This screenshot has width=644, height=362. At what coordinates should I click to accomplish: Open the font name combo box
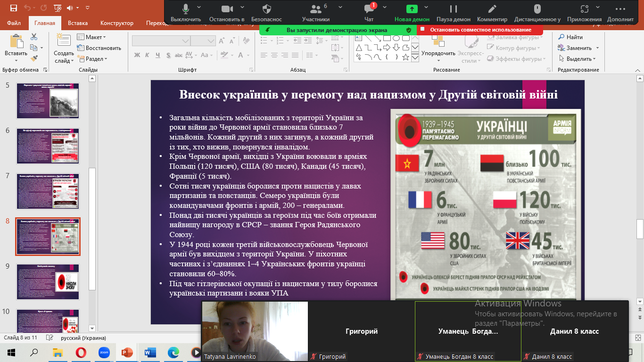[x=161, y=41]
